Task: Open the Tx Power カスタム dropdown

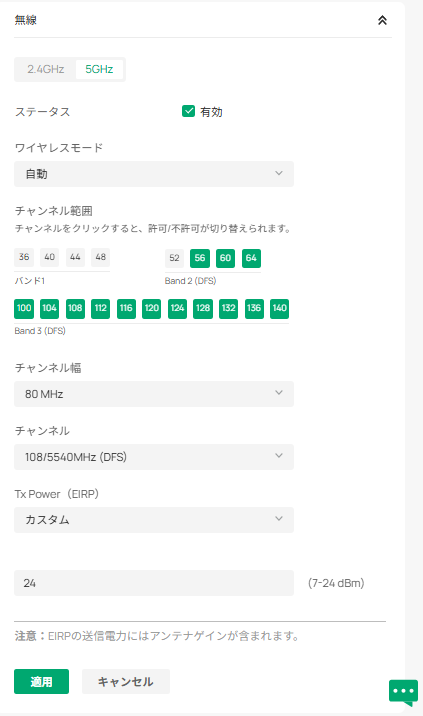Action: (154, 520)
